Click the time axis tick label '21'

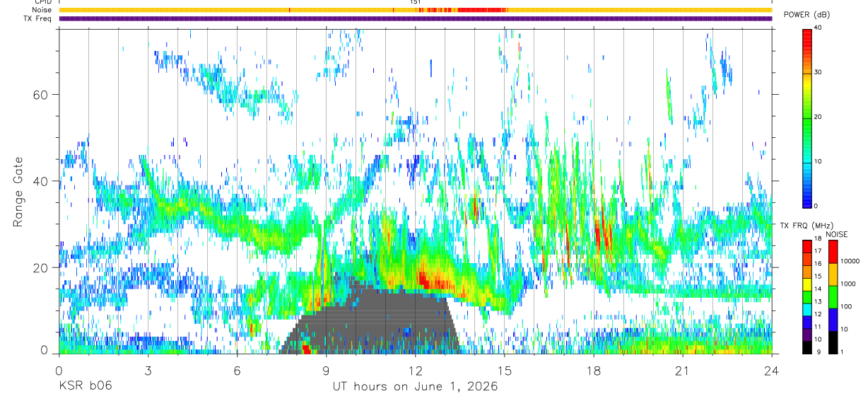[682, 371]
